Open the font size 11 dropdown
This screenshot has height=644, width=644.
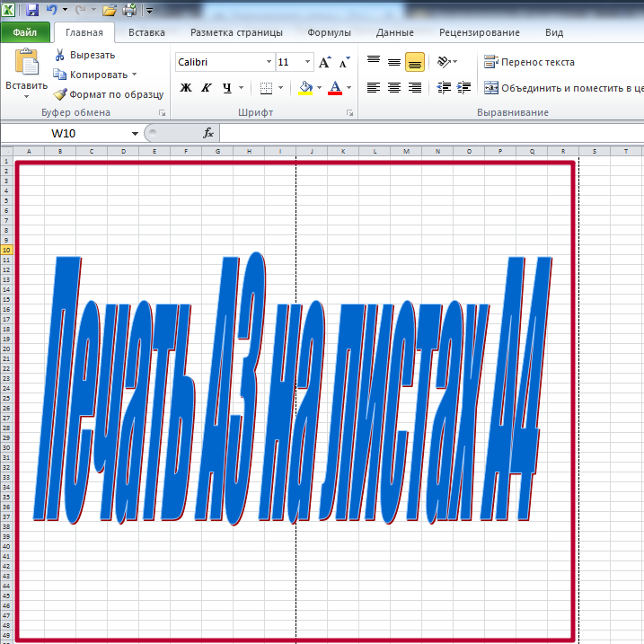tap(308, 62)
